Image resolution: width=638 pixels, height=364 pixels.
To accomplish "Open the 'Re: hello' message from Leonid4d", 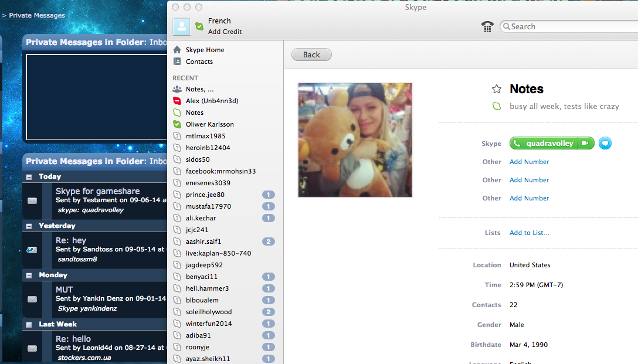I will 73,339.
